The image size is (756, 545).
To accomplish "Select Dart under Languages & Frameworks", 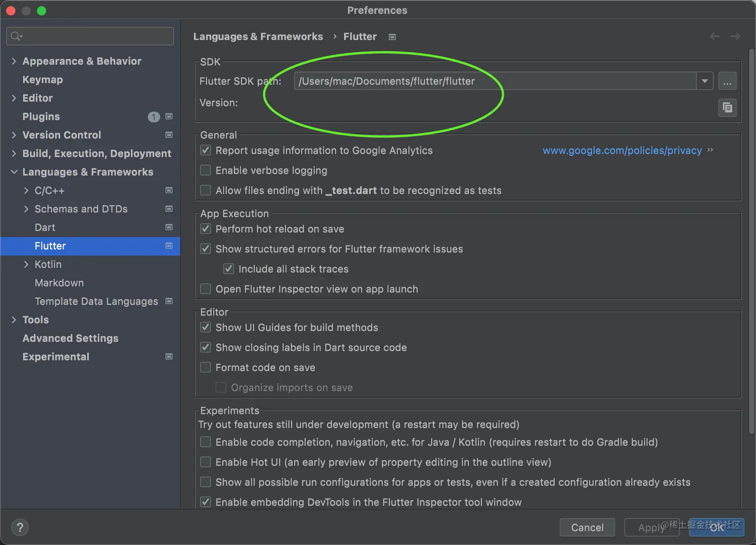I will (45, 227).
